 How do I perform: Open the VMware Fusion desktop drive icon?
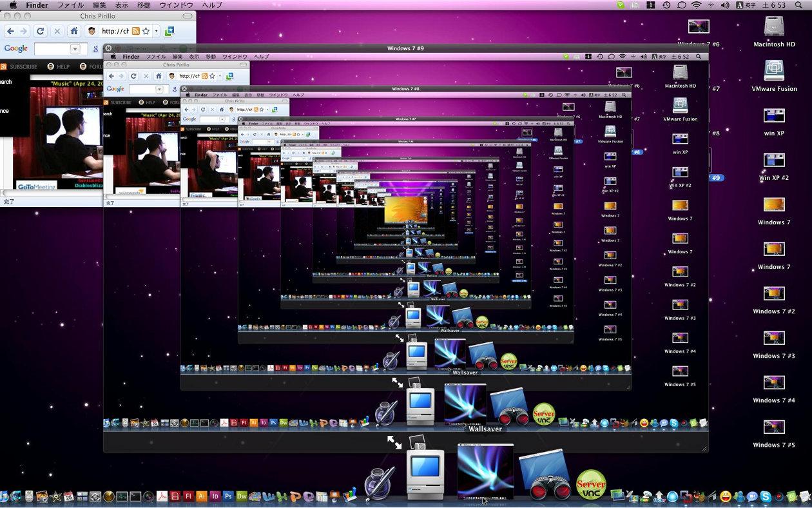[x=773, y=71]
